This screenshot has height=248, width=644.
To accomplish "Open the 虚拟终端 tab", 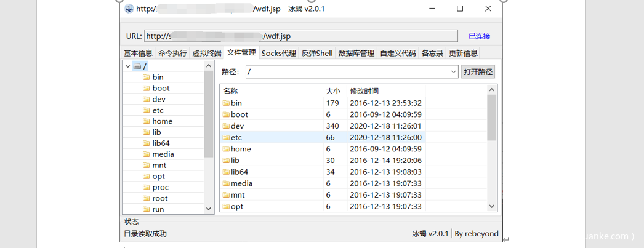I will coord(206,54).
